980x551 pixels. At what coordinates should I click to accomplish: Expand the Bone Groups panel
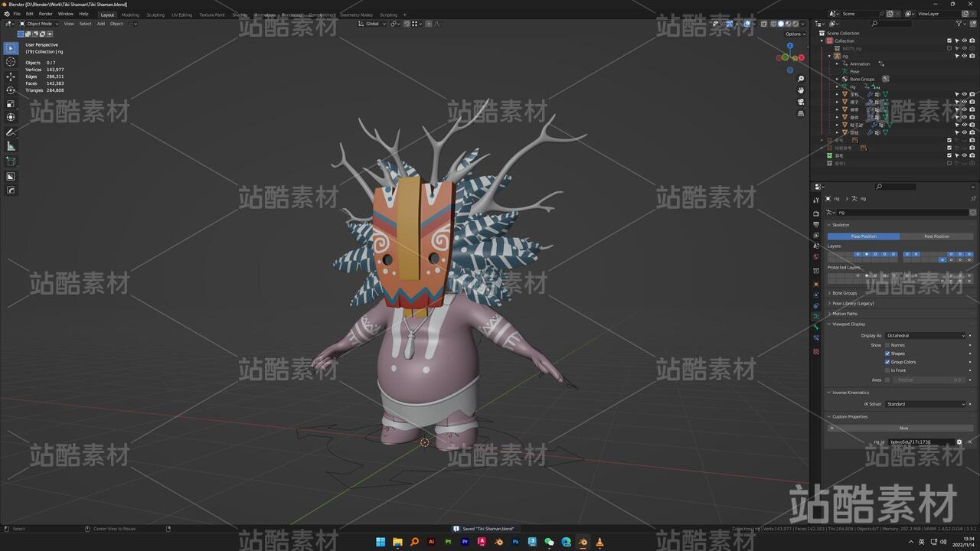[844, 293]
